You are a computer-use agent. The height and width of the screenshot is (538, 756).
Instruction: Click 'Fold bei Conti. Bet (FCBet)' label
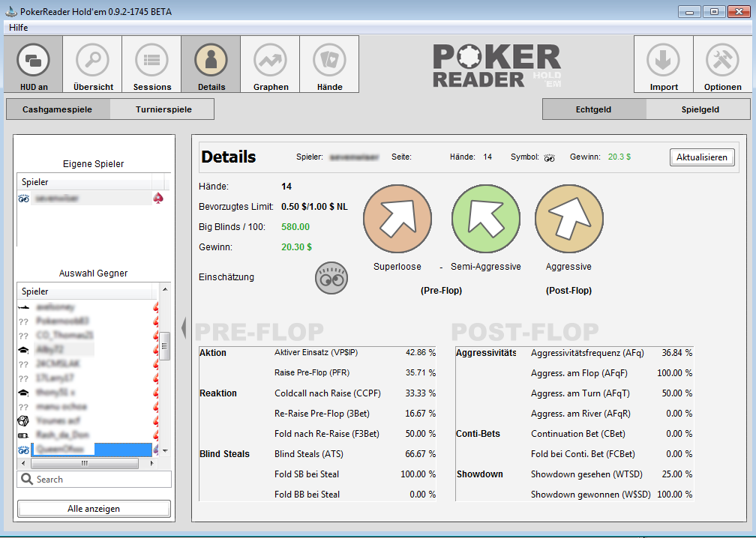pyautogui.click(x=583, y=454)
